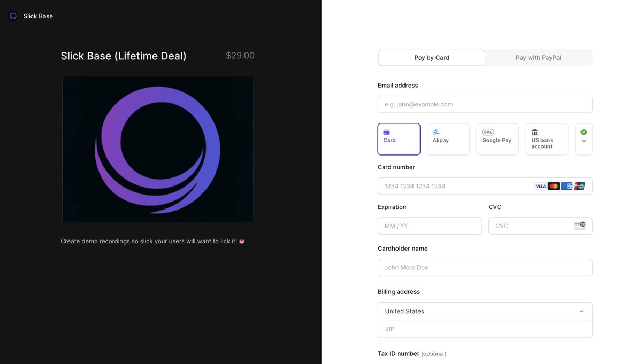Click the tongue emoji after the description
Screen dimensions: 642x364
click(242, 241)
